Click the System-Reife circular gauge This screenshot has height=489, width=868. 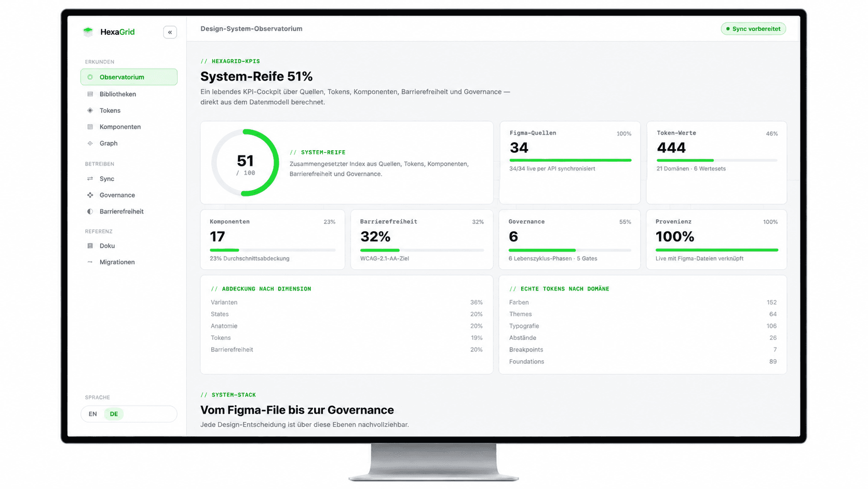[246, 163]
